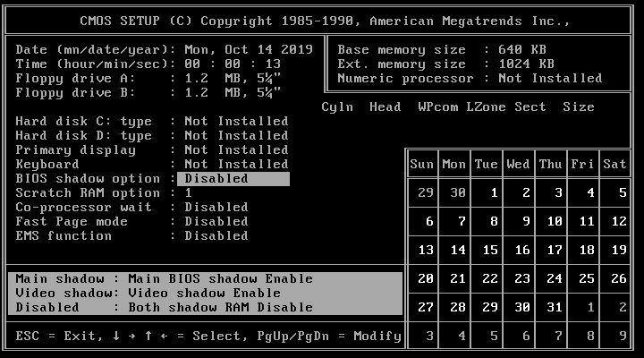Click the Primary display Not Installed value
Viewport: 644px width, 358px height.
tap(236, 149)
